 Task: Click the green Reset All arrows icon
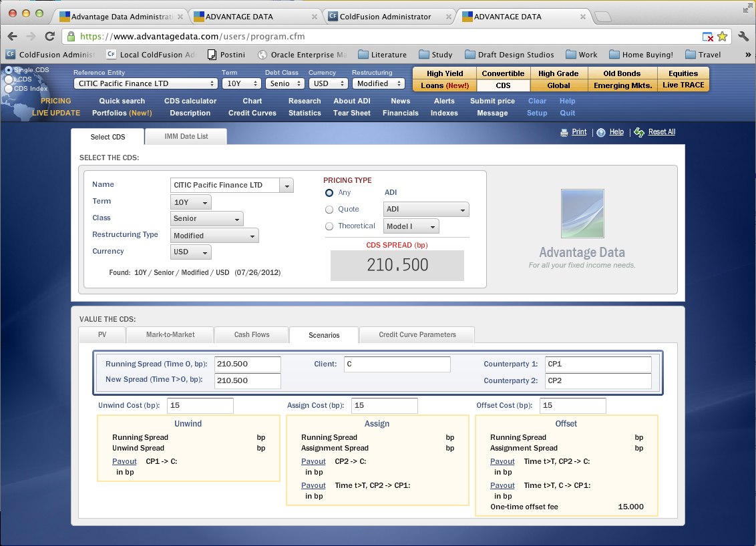[639, 132]
